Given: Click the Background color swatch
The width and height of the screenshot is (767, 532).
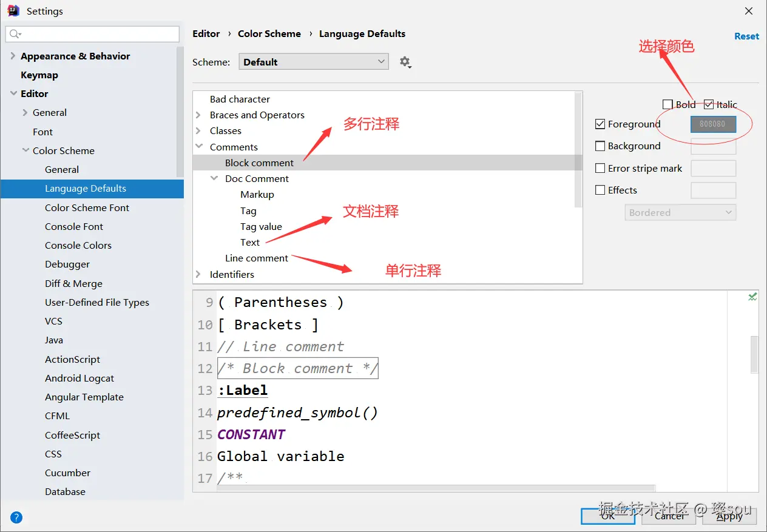Looking at the screenshot, I should pyautogui.click(x=713, y=146).
